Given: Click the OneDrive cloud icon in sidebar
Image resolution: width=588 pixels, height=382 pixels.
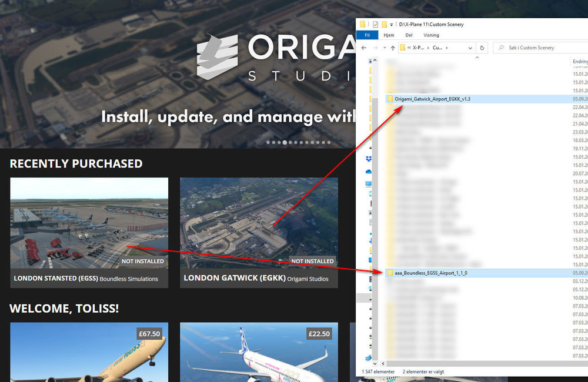Looking at the screenshot, I should pos(369,172).
